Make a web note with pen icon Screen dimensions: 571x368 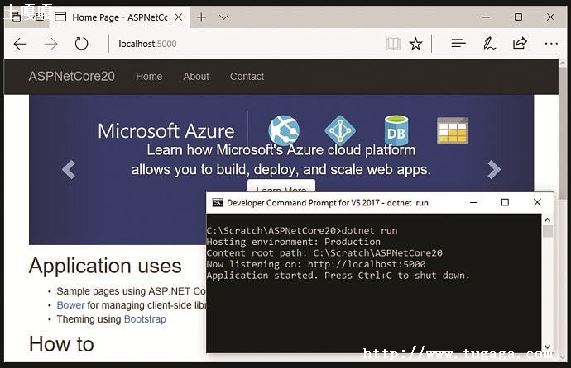[489, 44]
